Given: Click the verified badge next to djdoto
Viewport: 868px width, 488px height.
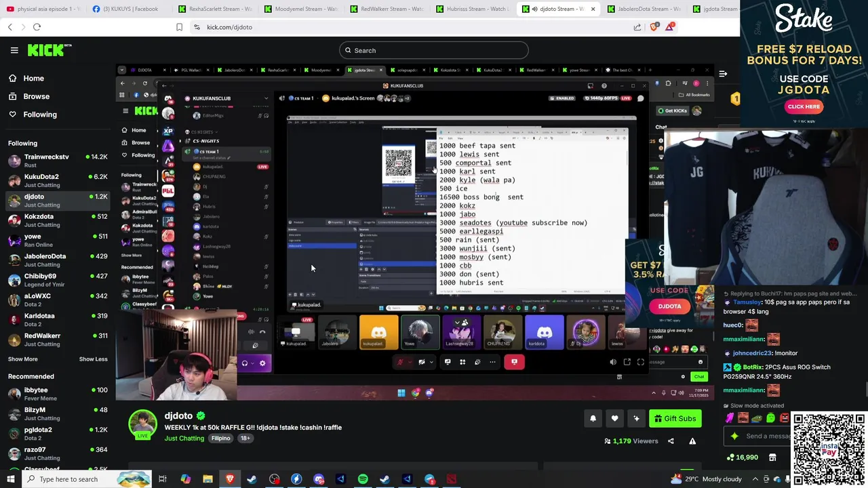Looking at the screenshot, I should pyautogui.click(x=201, y=416).
